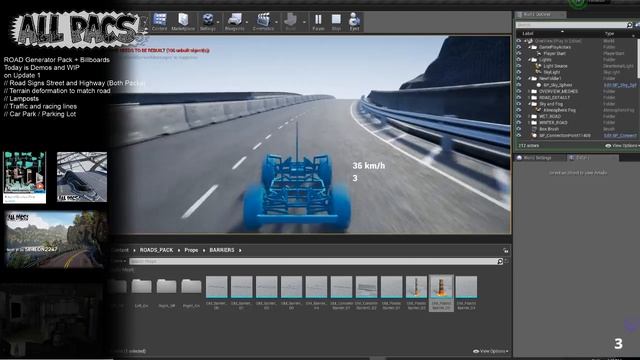Pause the running simulation
640x360 pixels.
318,21
